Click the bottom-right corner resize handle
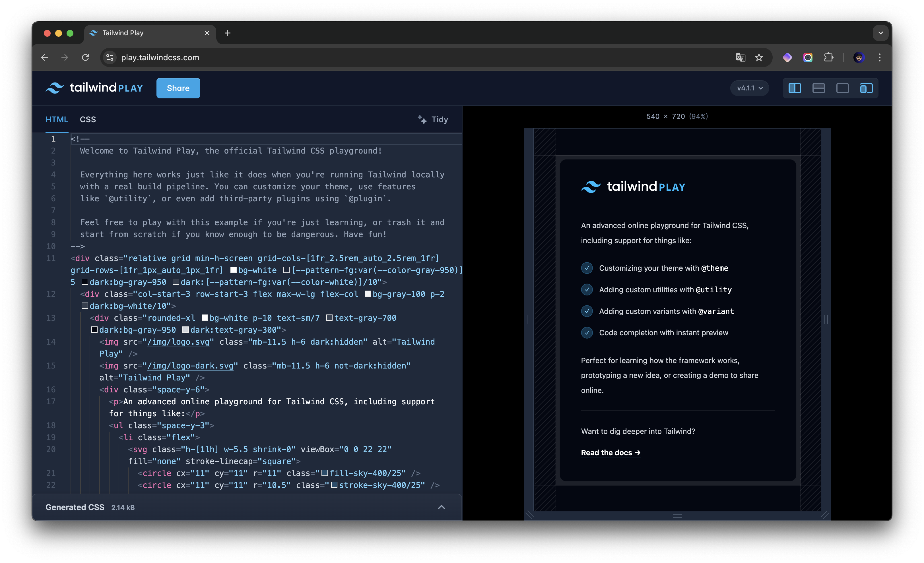Screen dimensions: 924x563 pos(825,516)
